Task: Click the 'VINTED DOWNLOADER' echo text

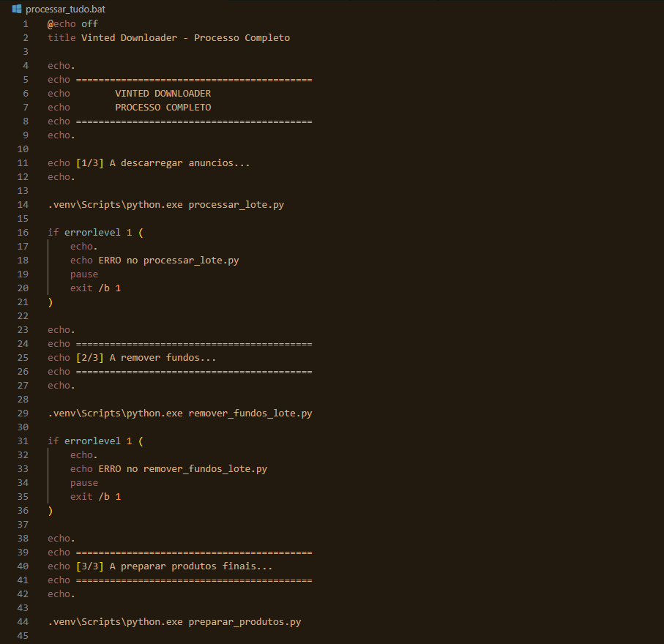Action: click(163, 94)
